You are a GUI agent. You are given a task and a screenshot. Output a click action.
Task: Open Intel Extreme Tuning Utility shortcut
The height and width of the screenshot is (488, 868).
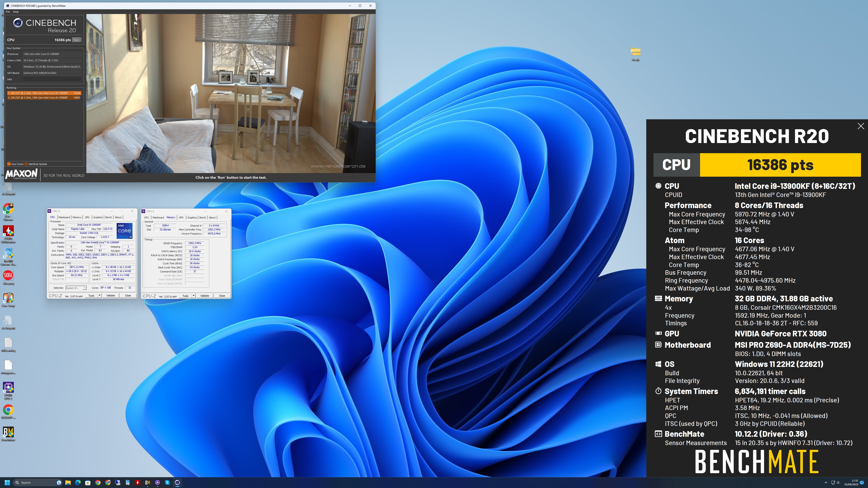[x=8, y=257]
